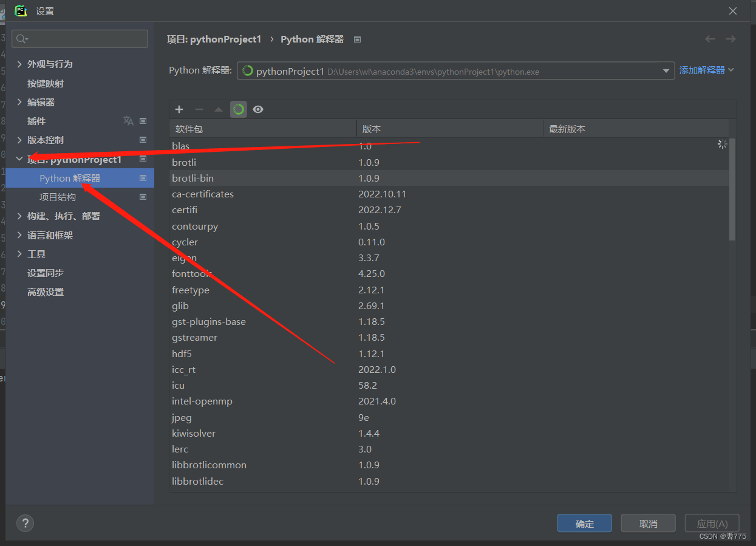Toggle show early releases eye icon
Image resolution: width=756 pixels, height=546 pixels.
[258, 109]
